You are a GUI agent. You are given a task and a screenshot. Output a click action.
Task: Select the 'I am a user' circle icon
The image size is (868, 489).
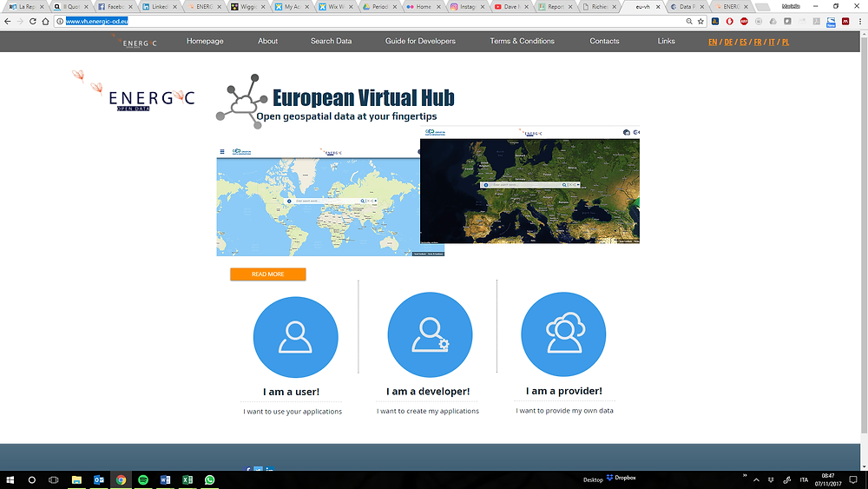pos(296,337)
